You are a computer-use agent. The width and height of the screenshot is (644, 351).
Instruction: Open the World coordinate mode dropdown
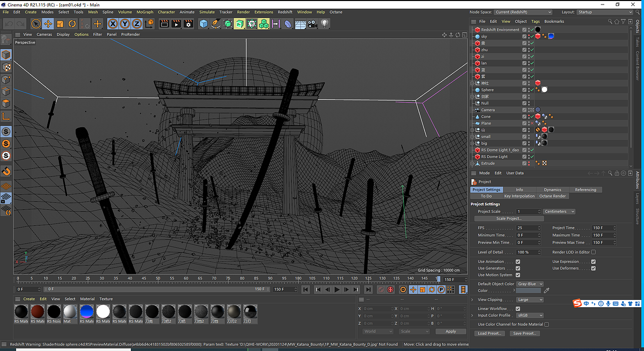pos(377,331)
